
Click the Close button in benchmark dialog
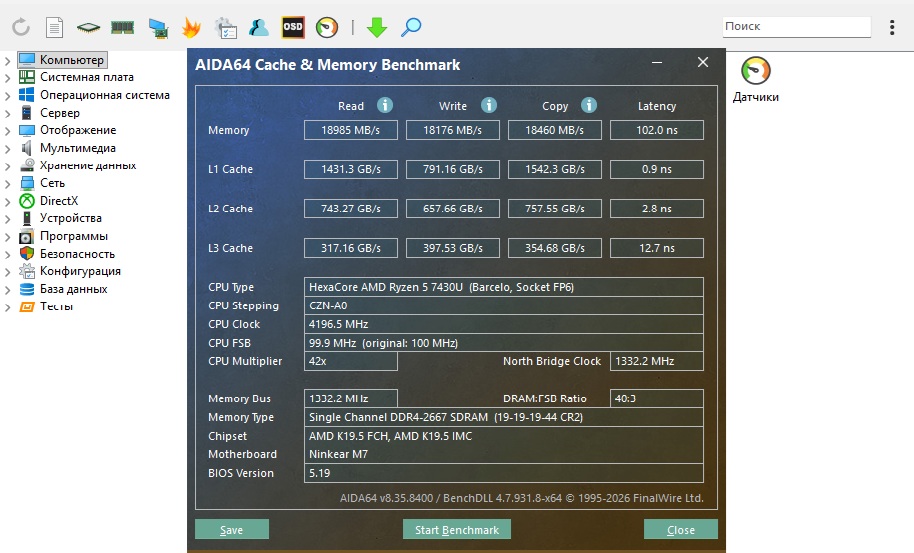(x=680, y=529)
